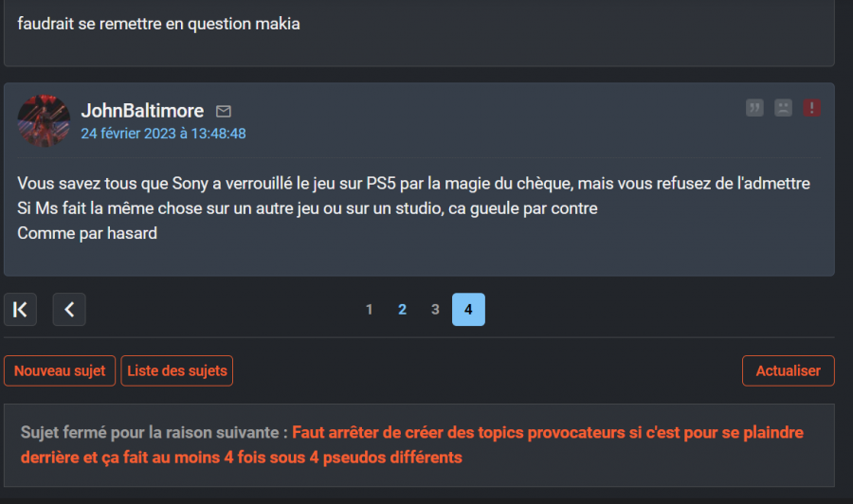
Task: Jump to the first page arrow
Action: click(20, 309)
